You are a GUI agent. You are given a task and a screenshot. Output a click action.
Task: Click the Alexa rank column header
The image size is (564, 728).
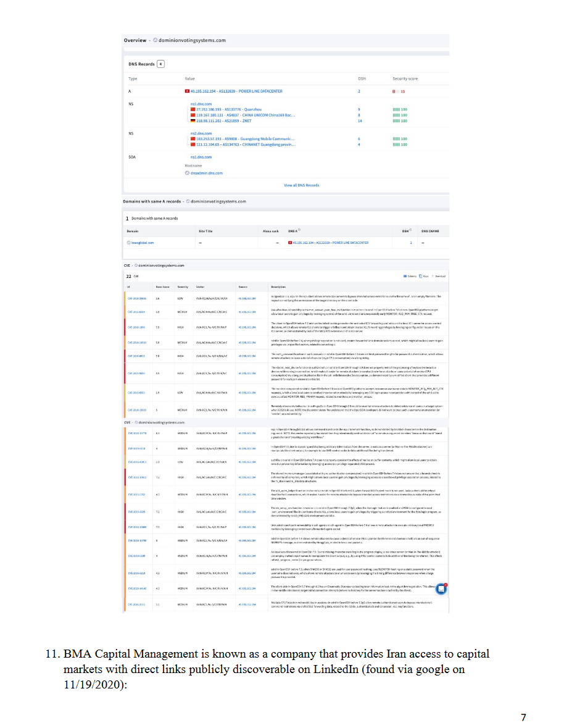[x=271, y=231]
